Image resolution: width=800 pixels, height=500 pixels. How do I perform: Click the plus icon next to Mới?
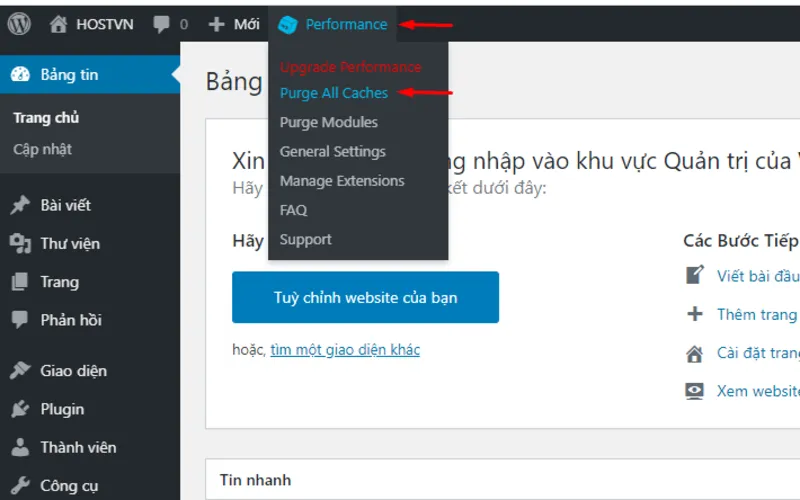[x=216, y=24]
